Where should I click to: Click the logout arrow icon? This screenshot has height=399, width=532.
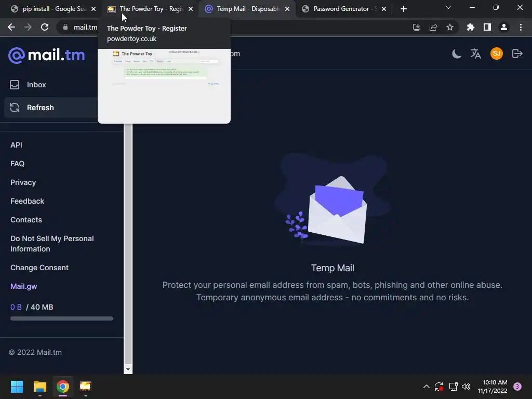click(517, 54)
